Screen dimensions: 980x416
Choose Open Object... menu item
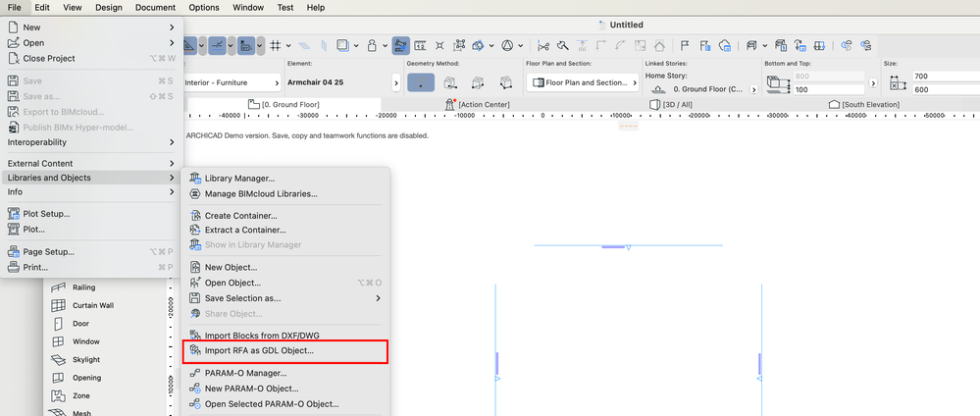click(x=285, y=283)
